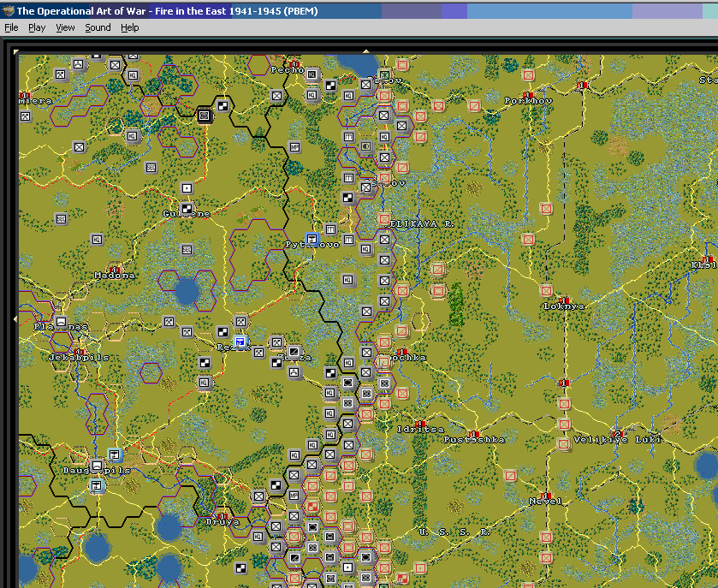718x588 pixels.
Task: Click the map scroll-left arrow on left edge
Action: (x=15, y=318)
